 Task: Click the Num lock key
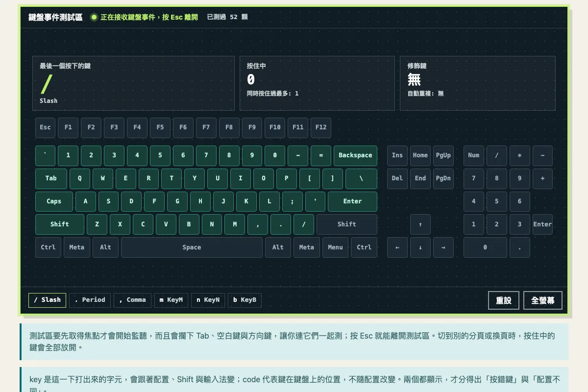pyautogui.click(x=474, y=155)
